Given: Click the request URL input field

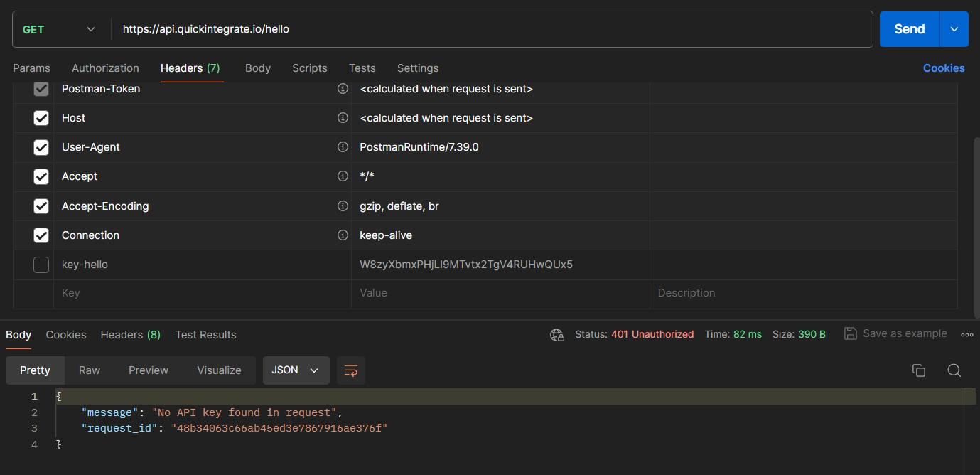Looking at the screenshot, I should 492,29.
